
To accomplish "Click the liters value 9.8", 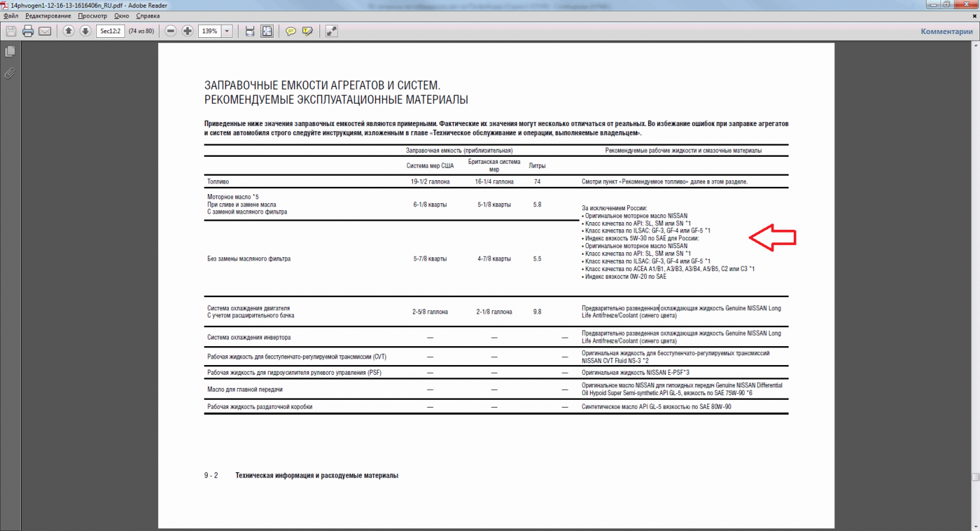I will click(537, 312).
